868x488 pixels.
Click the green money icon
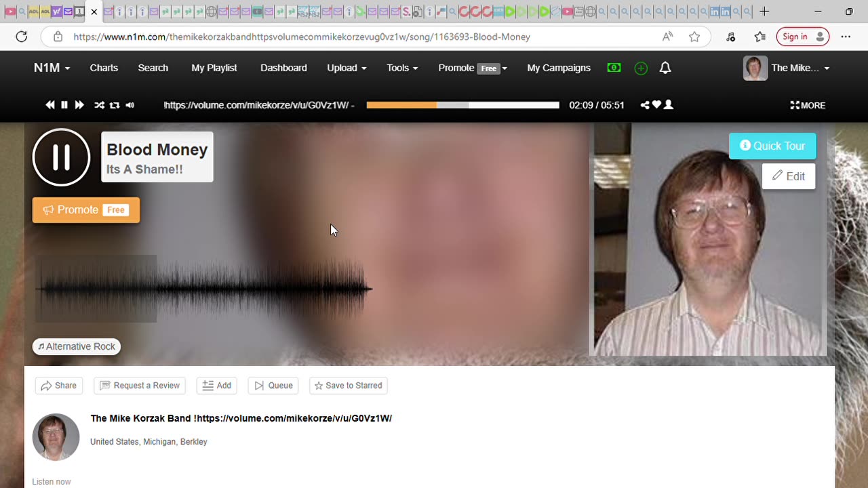(x=614, y=68)
